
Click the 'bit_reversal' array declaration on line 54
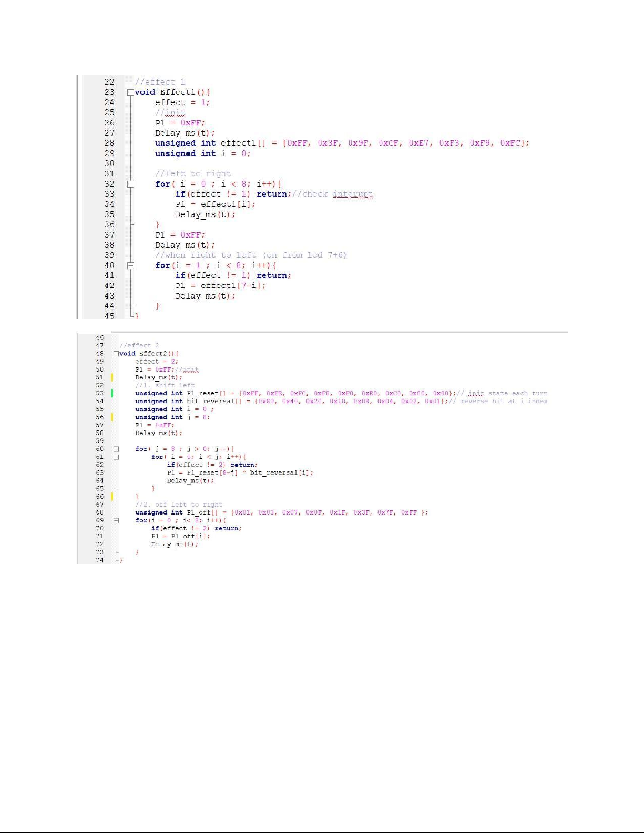tap(210, 401)
